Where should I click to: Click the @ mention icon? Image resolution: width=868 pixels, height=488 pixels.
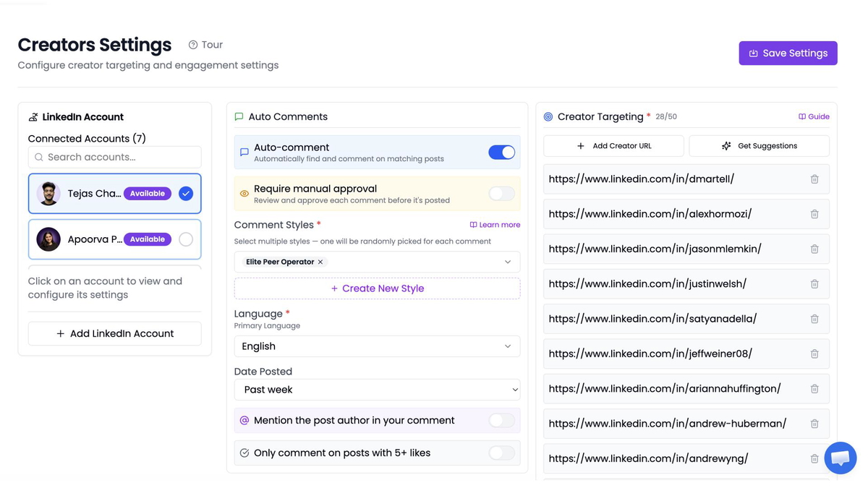point(244,420)
